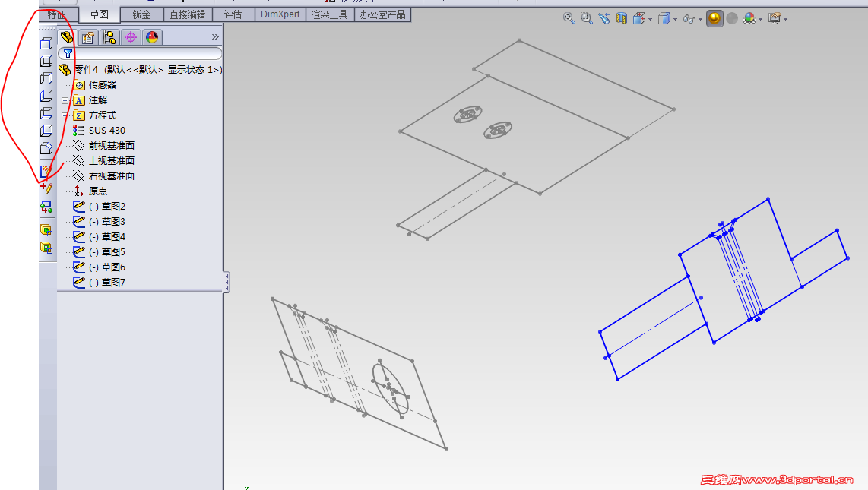
Task: Click the Hide/Show Items glasses icon
Action: (x=689, y=19)
